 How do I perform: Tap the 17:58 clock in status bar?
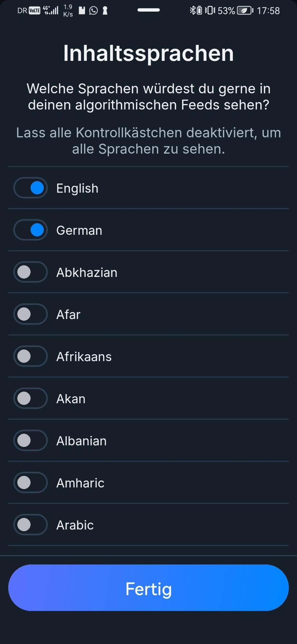[x=268, y=11]
